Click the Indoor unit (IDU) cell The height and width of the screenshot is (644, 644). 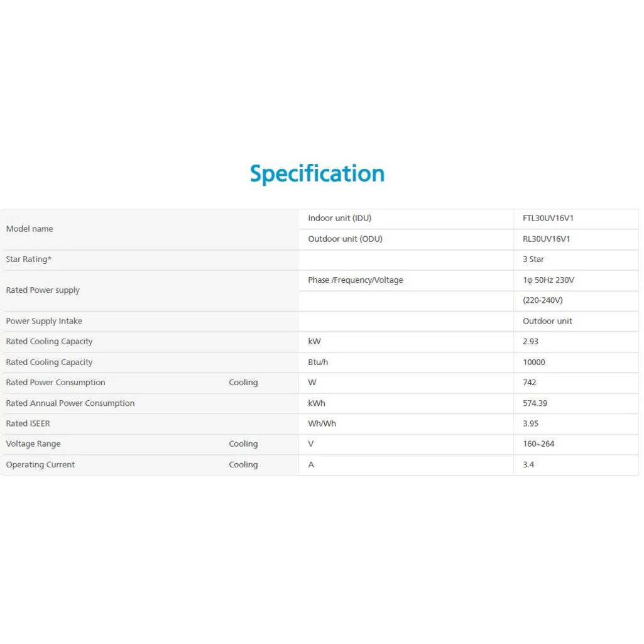click(339, 218)
